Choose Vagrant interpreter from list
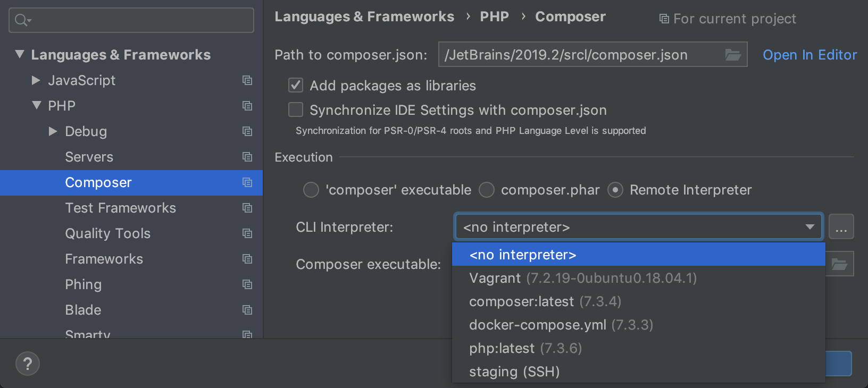Image resolution: width=868 pixels, height=388 pixels. [x=639, y=278]
